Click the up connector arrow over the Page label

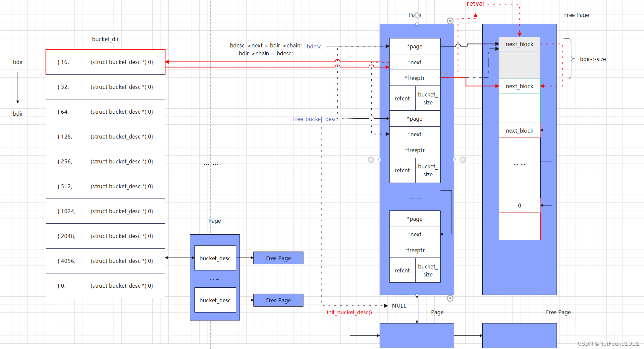point(417,15)
